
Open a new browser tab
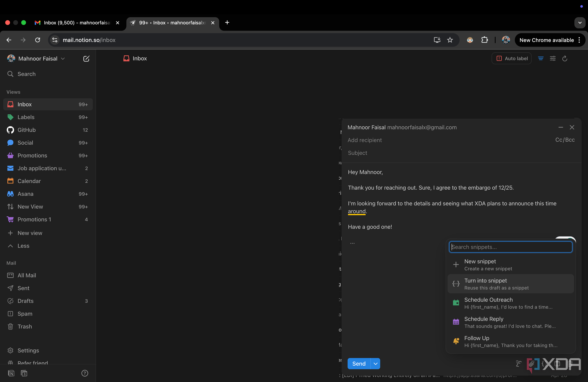point(227,22)
